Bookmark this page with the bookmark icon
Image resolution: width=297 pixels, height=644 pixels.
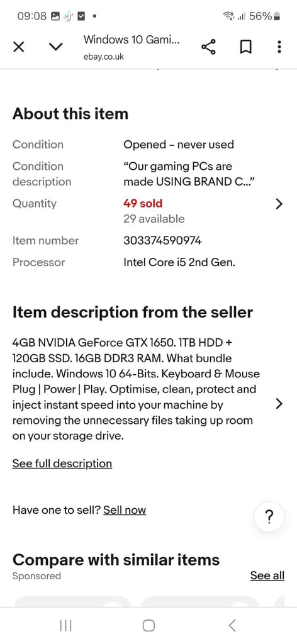pos(245,47)
